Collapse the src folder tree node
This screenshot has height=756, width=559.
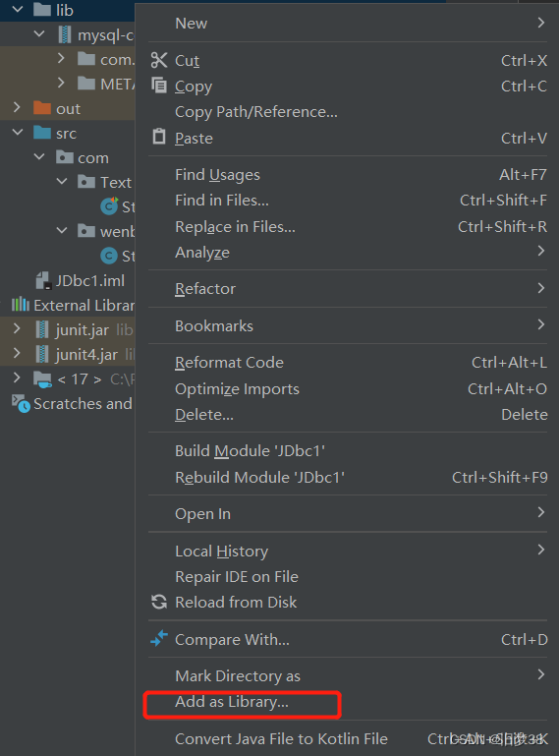(x=18, y=132)
